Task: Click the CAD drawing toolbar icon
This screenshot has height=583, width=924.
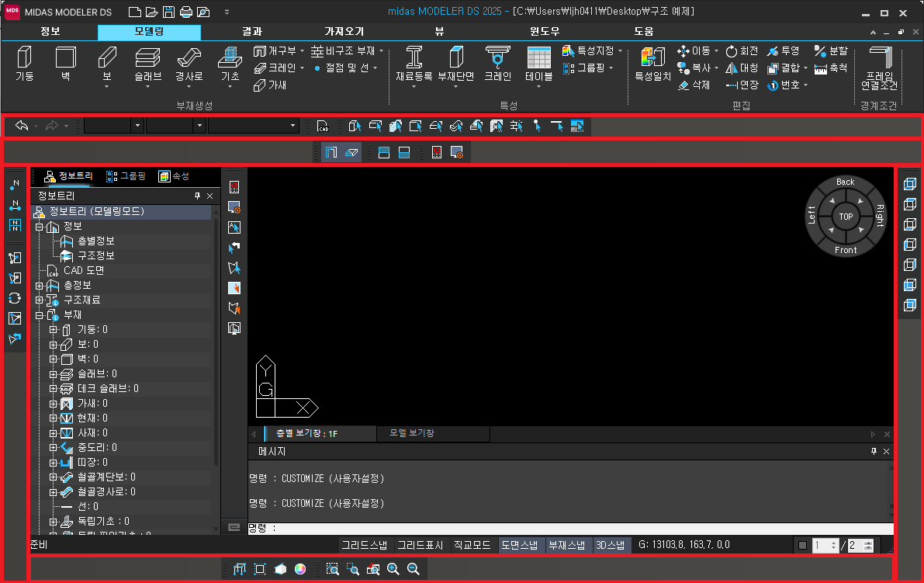Action: 322,126
